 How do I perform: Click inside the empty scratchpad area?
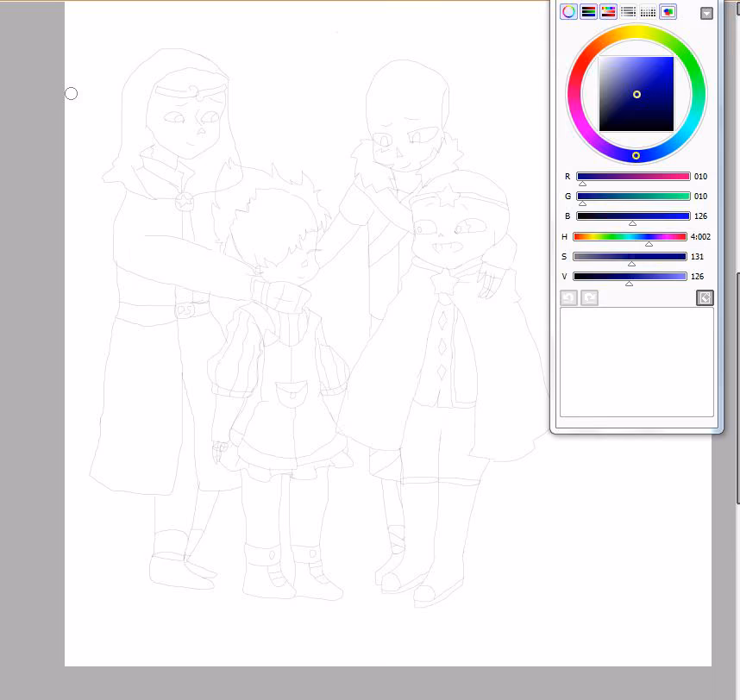pyautogui.click(x=637, y=362)
